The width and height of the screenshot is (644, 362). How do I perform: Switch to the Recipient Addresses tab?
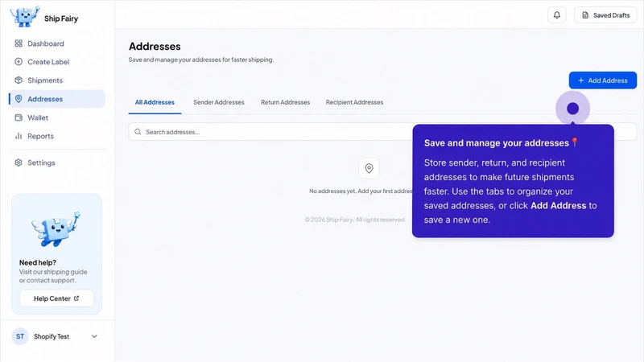[354, 103]
